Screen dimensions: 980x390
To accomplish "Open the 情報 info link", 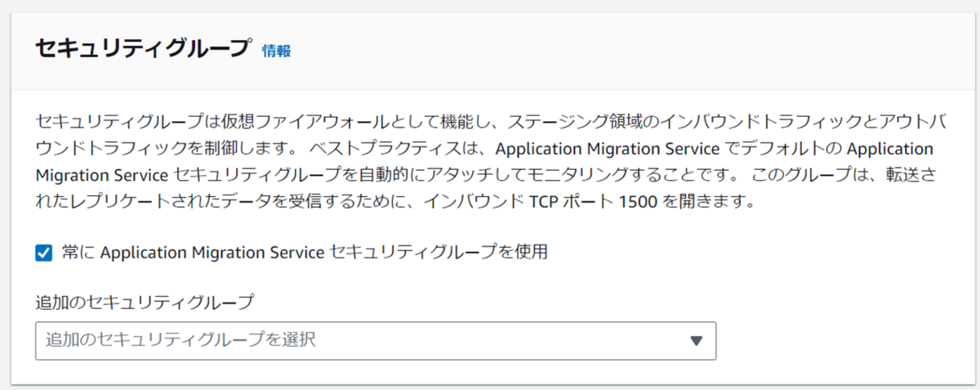I will 276,51.
